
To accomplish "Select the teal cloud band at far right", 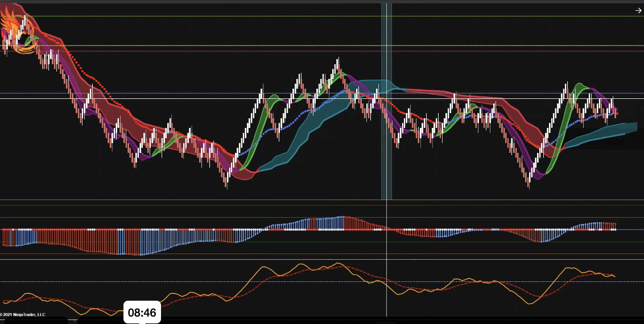I will pyautogui.click(x=603, y=131).
